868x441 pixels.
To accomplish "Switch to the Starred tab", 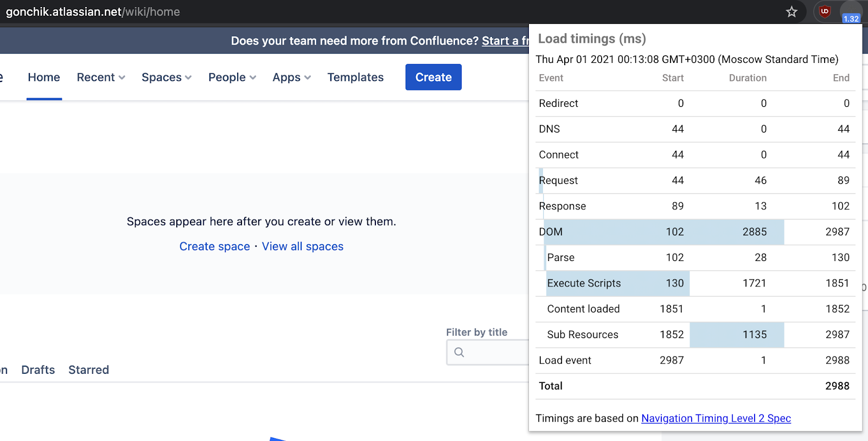I will click(x=88, y=370).
